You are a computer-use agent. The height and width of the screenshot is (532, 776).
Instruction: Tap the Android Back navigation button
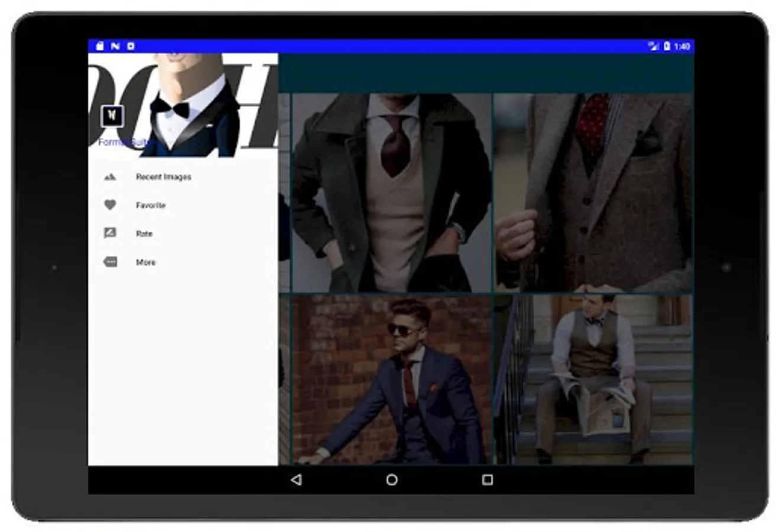point(296,480)
